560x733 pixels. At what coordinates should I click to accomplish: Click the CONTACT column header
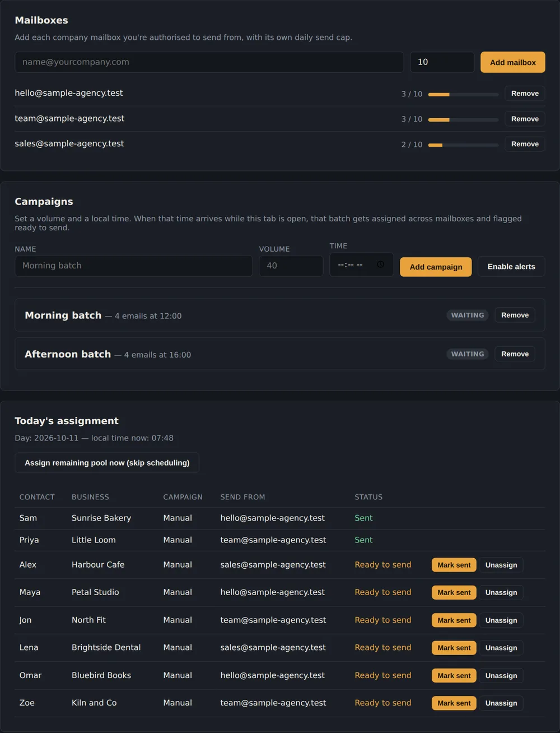tap(37, 497)
